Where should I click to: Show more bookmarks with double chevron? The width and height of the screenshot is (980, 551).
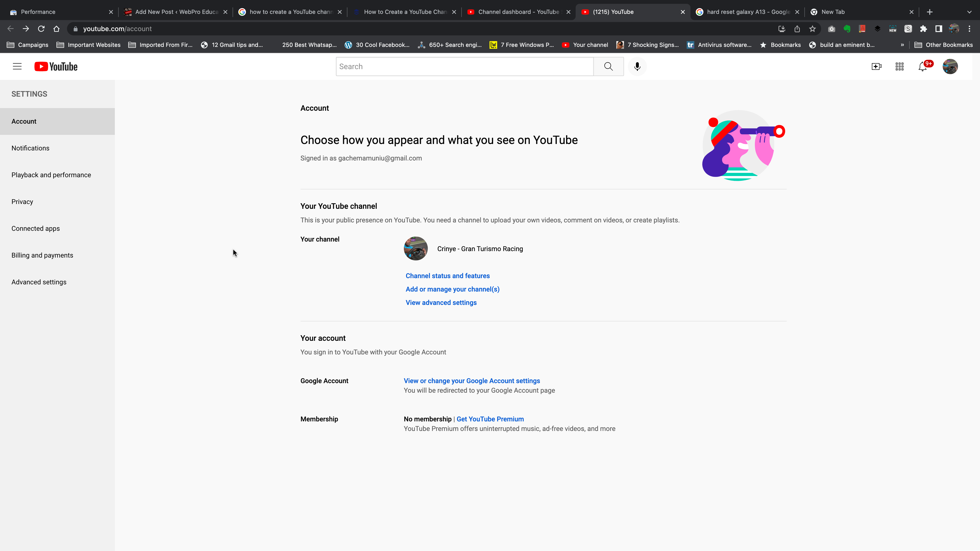click(x=902, y=45)
